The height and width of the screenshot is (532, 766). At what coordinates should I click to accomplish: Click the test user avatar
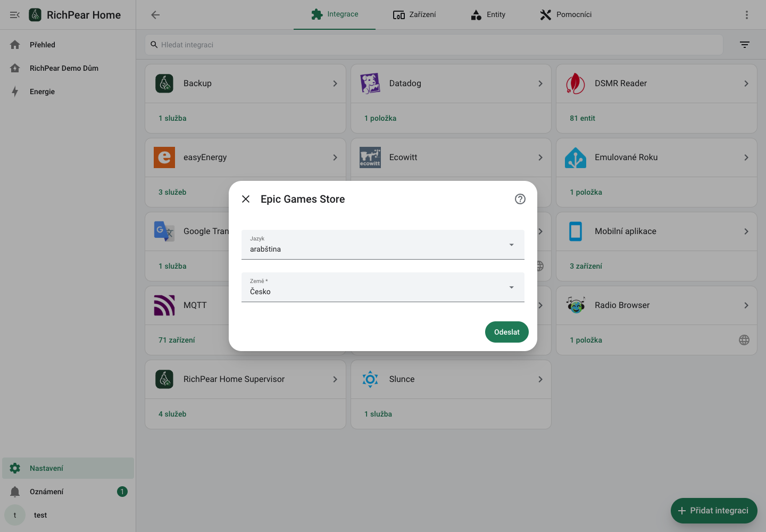click(15, 515)
